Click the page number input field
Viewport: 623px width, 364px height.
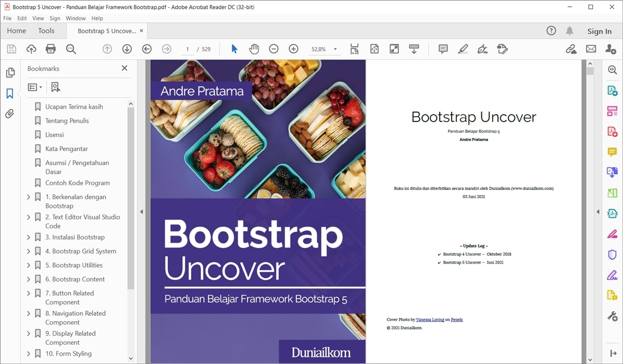187,49
